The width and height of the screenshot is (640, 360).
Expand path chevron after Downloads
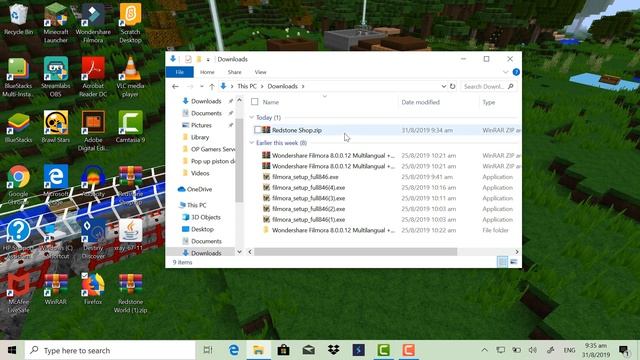click(x=303, y=87)
